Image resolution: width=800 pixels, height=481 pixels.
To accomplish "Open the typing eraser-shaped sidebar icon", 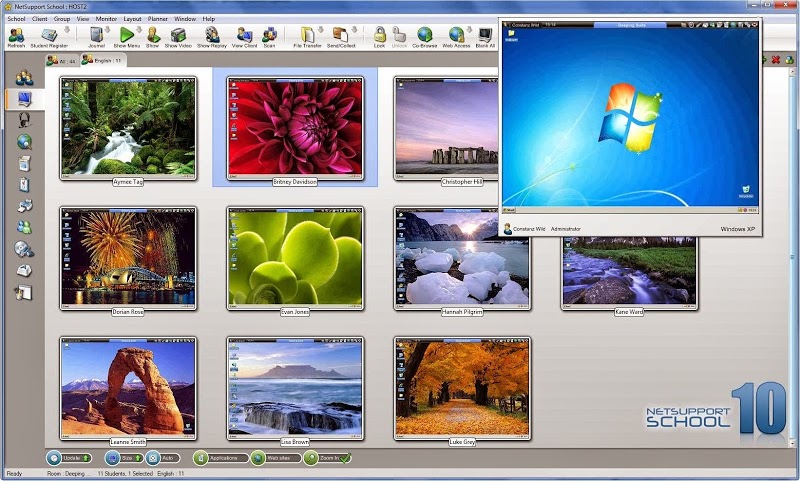I will coord(24,270).
